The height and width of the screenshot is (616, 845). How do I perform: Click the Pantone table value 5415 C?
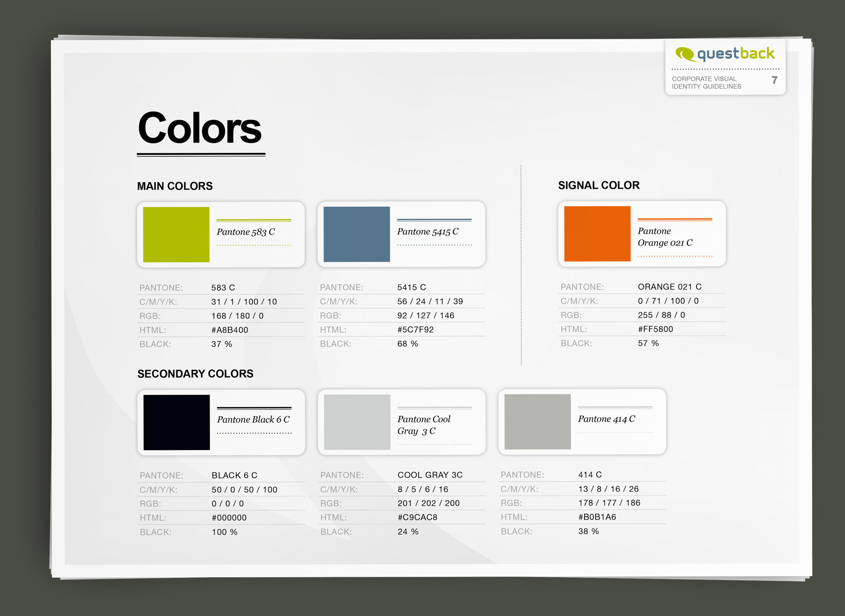[x=412, y=287]
